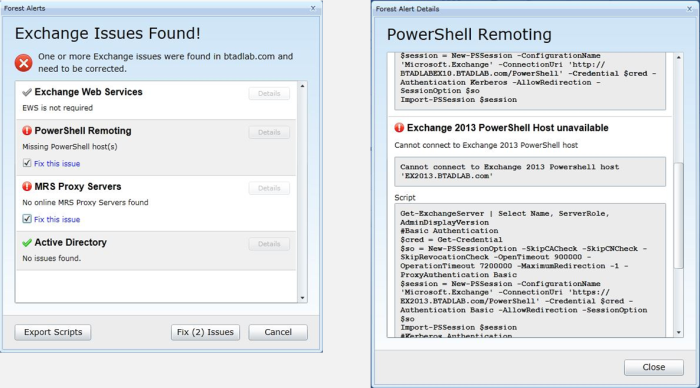Click the PowerShell Remoting title in details window
The image size is (700, 388).
coord(469,34)
